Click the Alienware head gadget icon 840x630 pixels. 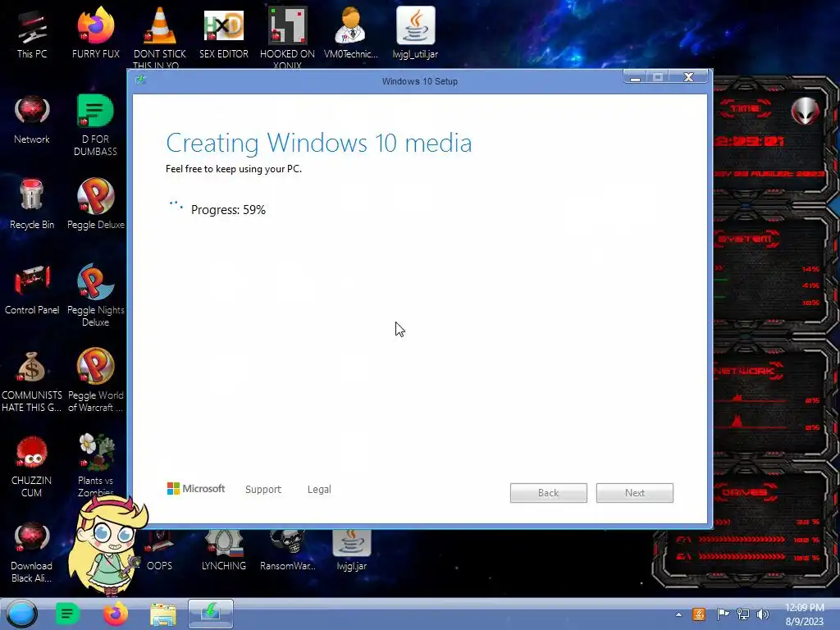pos(806,111)
